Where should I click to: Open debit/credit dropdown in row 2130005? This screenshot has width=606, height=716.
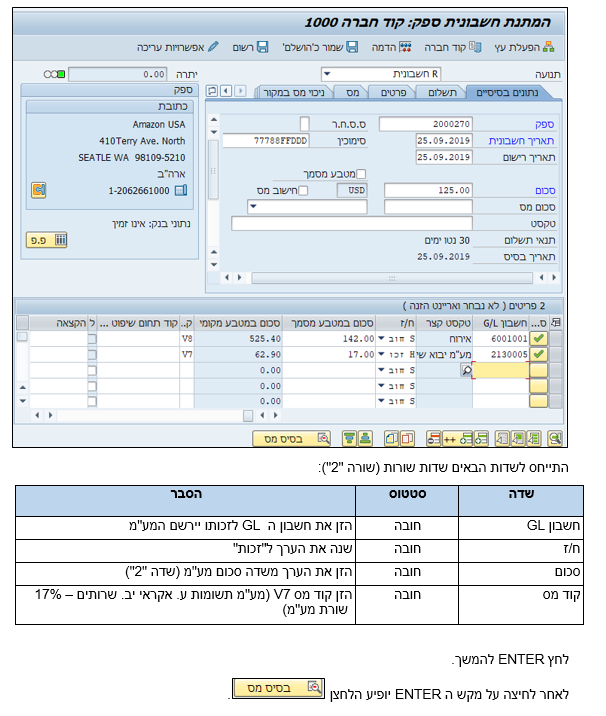(x=381, y=354)
